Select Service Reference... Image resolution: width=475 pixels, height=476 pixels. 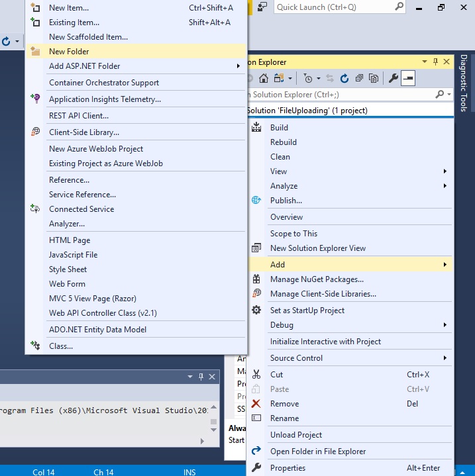click(136, 195)
